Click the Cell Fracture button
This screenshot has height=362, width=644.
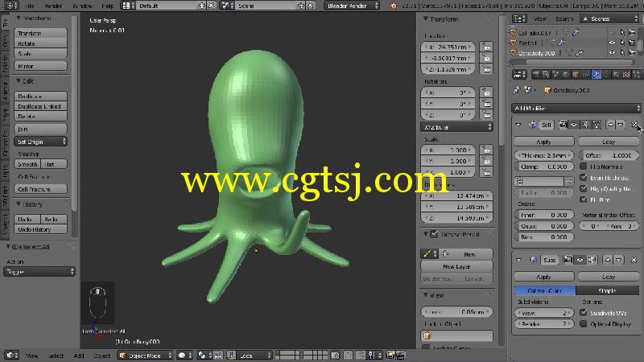[x=41, y=189]
